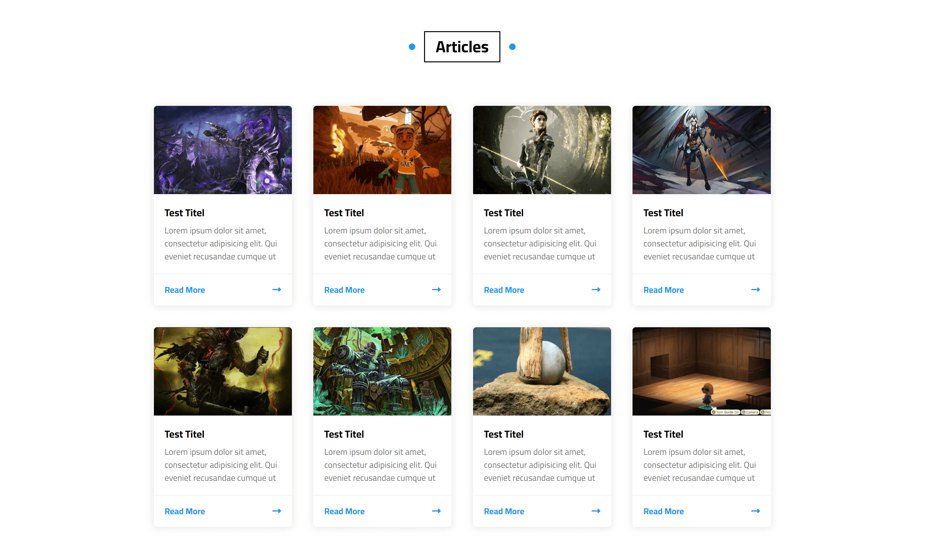940x560 pixels.
Task: Open Read More on the winged warrior card
Action: [663, 290]
